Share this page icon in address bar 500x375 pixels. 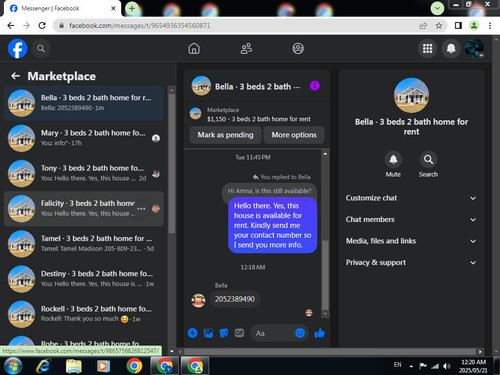coord(423,25)
